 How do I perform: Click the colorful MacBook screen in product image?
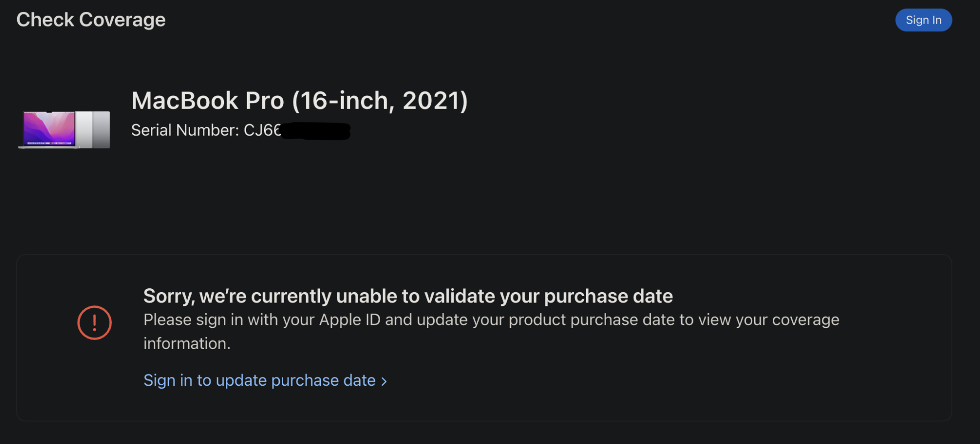coord(49,128)
